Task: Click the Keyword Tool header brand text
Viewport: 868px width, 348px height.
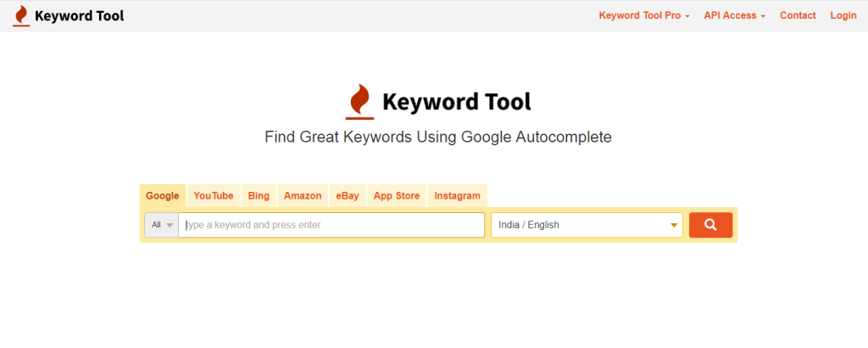Action: (x=79, y=16)
